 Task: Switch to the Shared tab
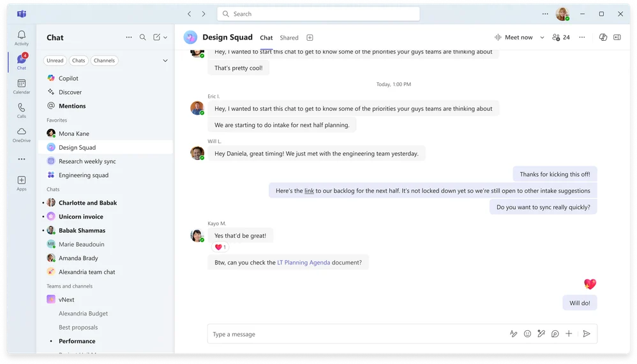(289, 38)
